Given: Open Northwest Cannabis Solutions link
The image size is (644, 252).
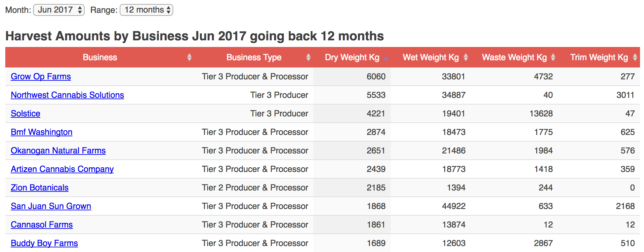Looking at the screenshot, I should [67, 95].
